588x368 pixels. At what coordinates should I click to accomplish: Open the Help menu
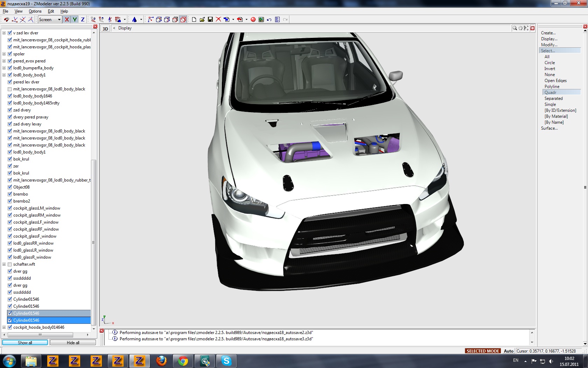tap(64, 11)
